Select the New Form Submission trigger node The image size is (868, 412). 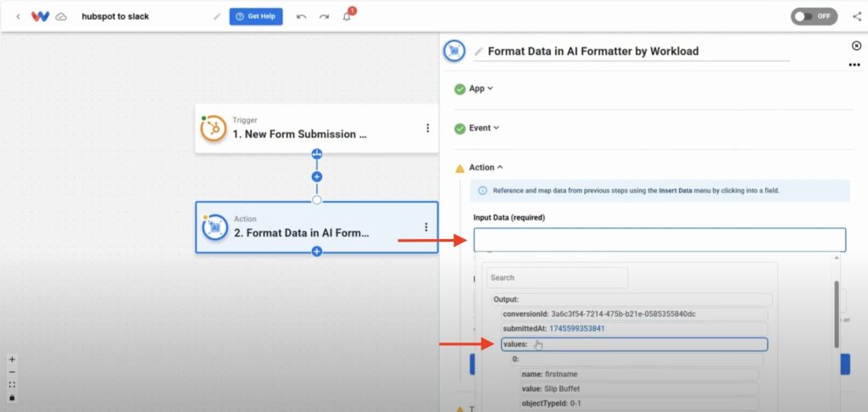(317, 129)
